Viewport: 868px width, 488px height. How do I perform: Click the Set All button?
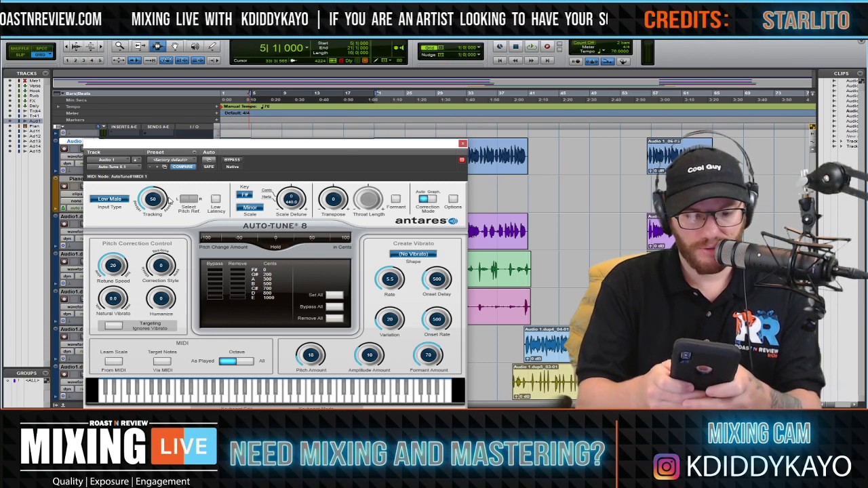(334, 295)
